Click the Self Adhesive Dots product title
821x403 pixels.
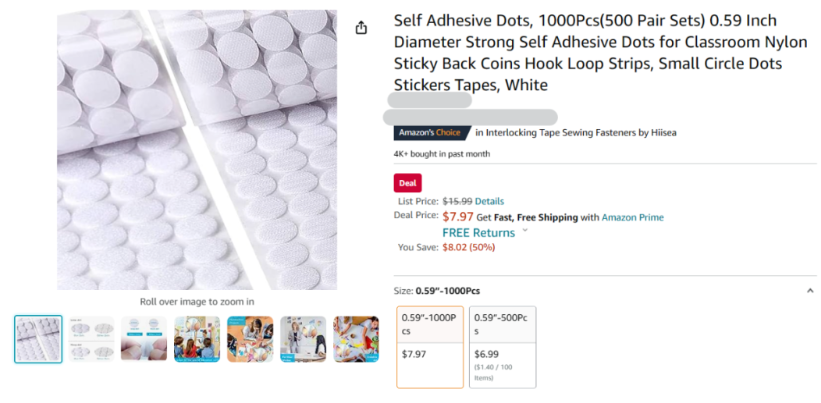point(585,53)
